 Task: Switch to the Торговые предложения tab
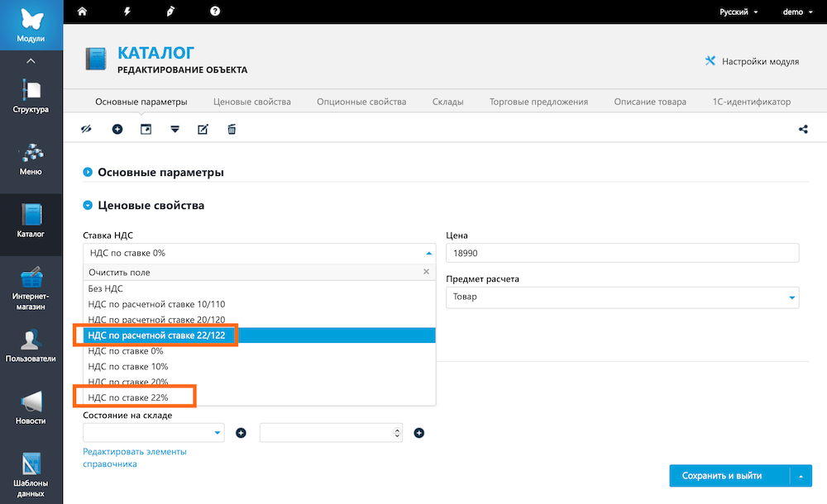click(538, 102)
